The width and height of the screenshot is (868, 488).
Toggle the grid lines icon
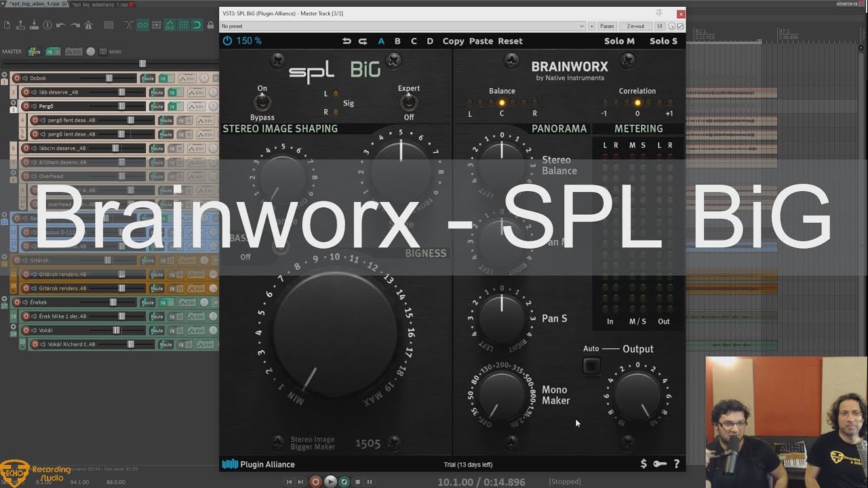(183, 25)
